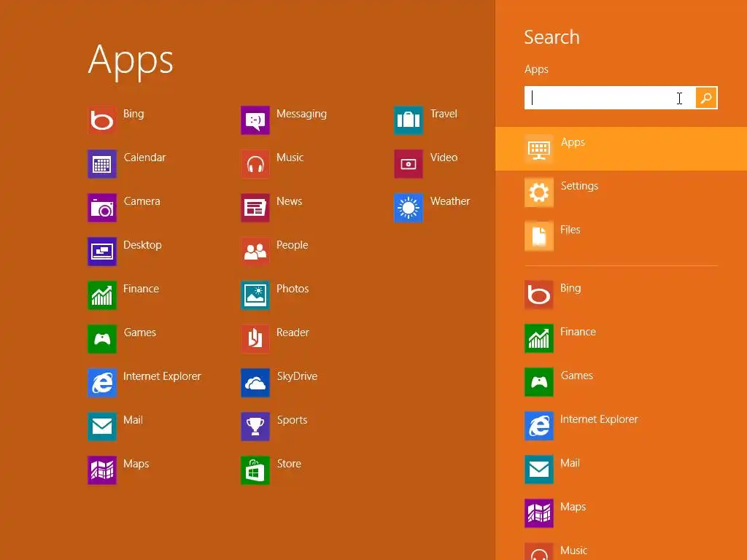This screenshot has height=560, width=747.
Task: Open the Travel suitcase icon
Action: coord(409,120)
